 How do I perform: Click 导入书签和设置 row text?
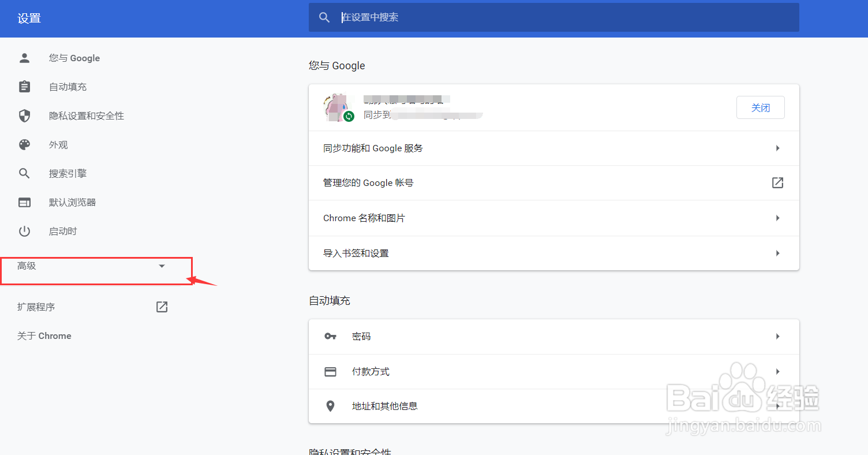[356, 253]
